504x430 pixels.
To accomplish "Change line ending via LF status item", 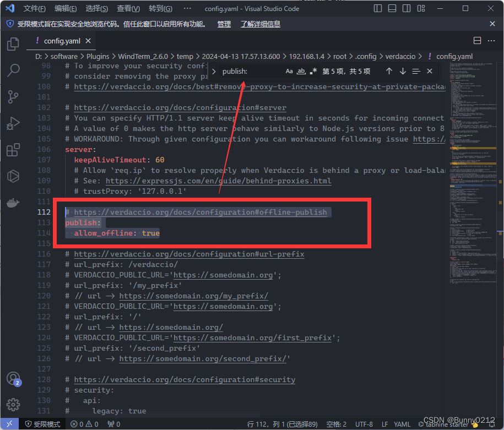I will coord(385,424).
